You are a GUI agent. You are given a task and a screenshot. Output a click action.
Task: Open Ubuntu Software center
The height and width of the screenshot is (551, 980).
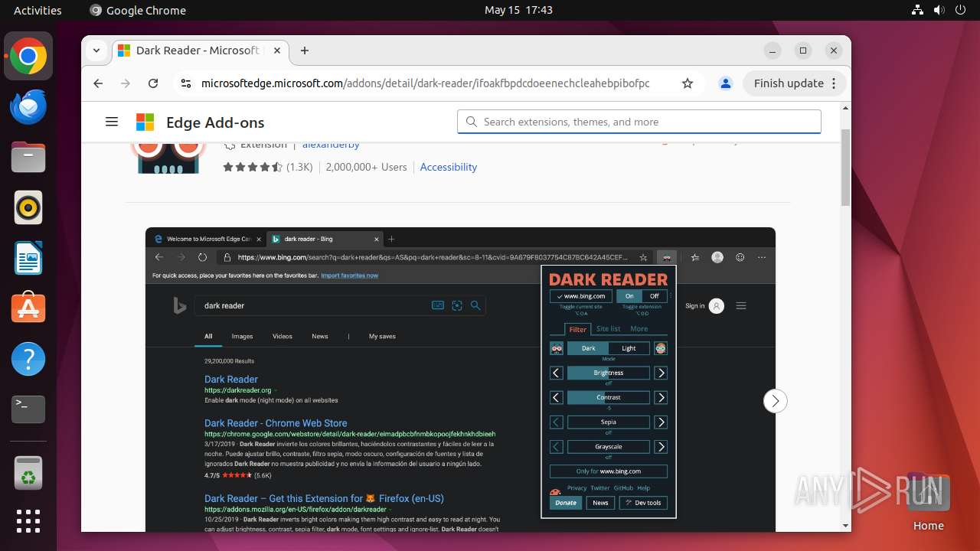point(28,308)
